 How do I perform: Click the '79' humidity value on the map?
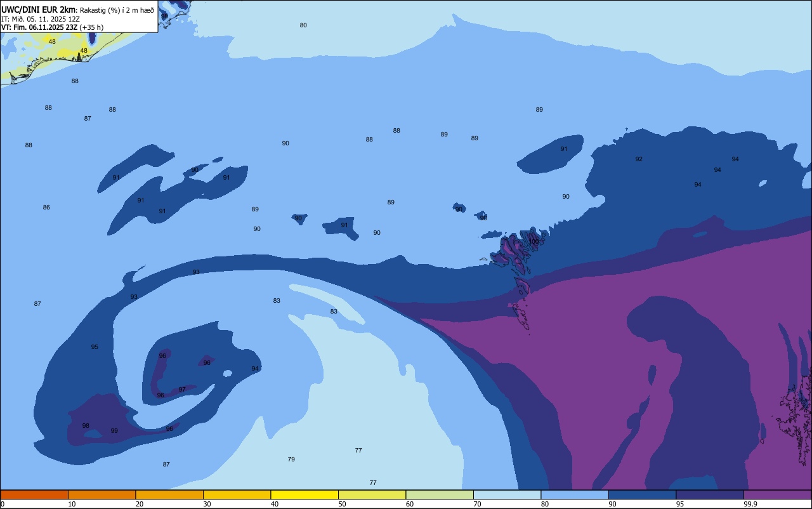pyautogui.click(x=291, y=459)
